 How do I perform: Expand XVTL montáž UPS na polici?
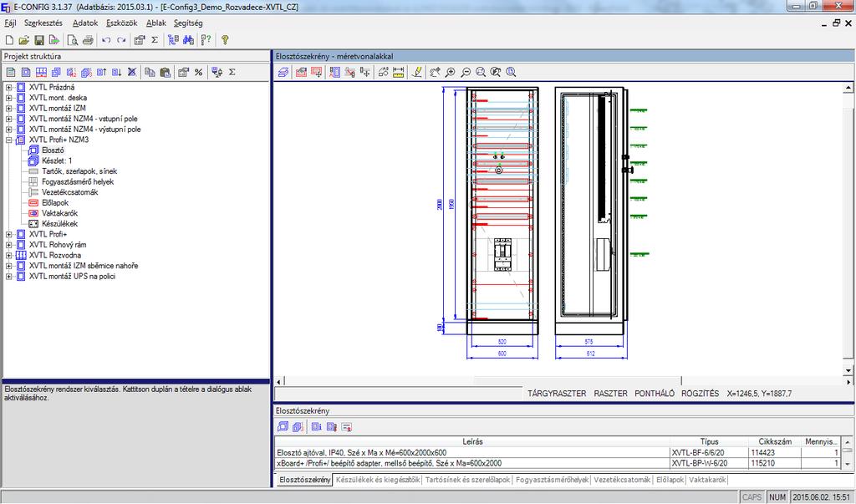pyautogui.click(x=8, y=277)
